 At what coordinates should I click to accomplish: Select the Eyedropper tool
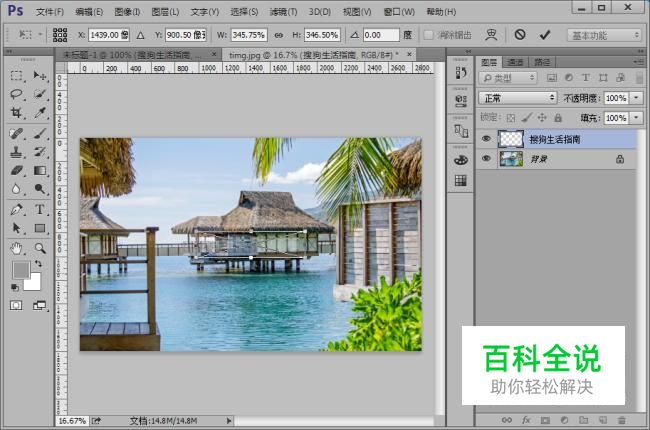(40, 112)
